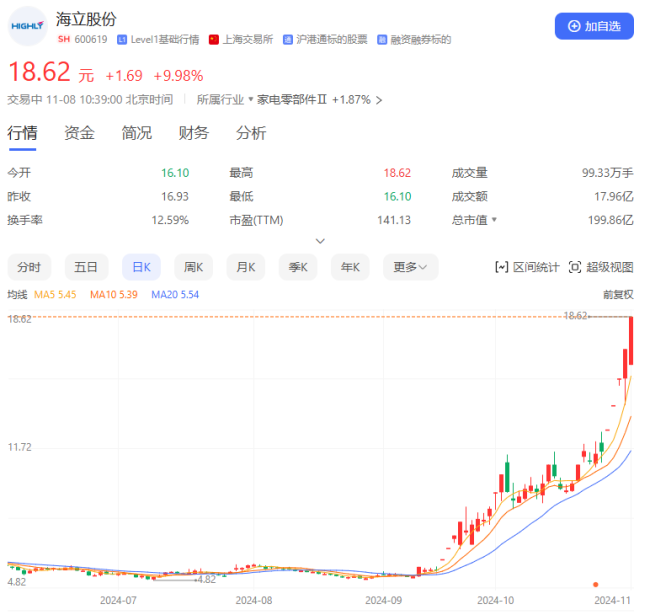Click the 区间统计 range statistics icon
This screenshot has height=615, width=650.
pos(502,267)
